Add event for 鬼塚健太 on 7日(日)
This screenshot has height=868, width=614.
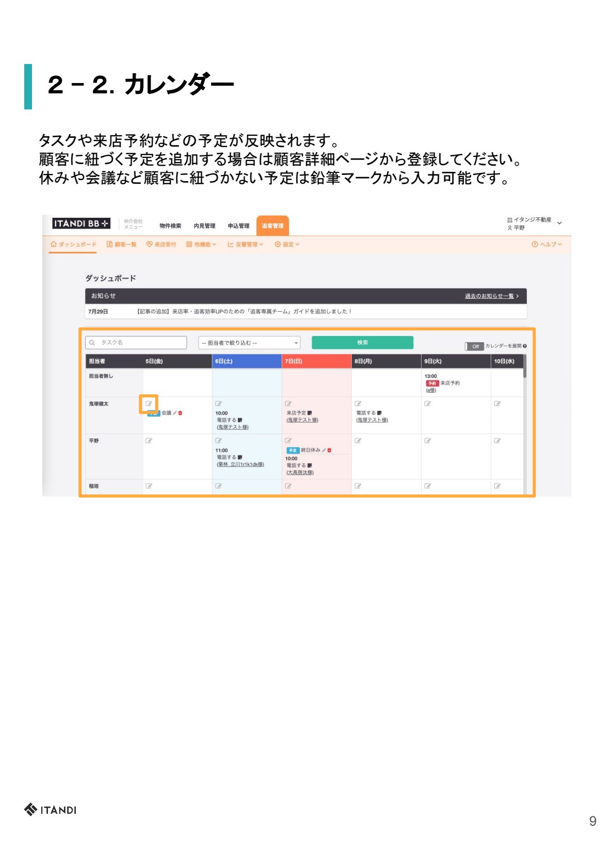288,404
